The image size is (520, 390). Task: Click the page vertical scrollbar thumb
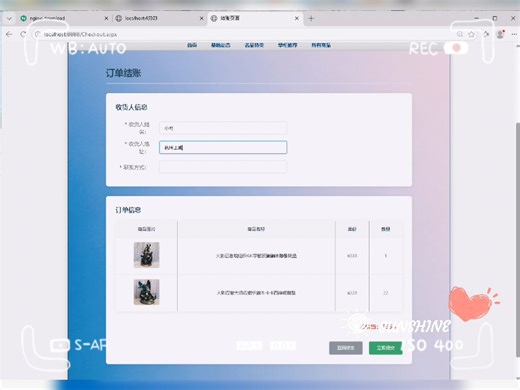(x=518, y=239)
